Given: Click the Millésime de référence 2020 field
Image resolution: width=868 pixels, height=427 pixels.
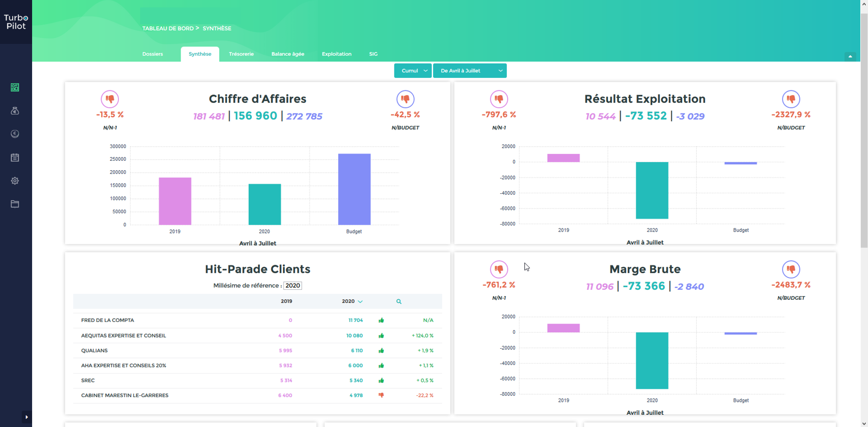Looking at the screenshot, I should point(293,286).
